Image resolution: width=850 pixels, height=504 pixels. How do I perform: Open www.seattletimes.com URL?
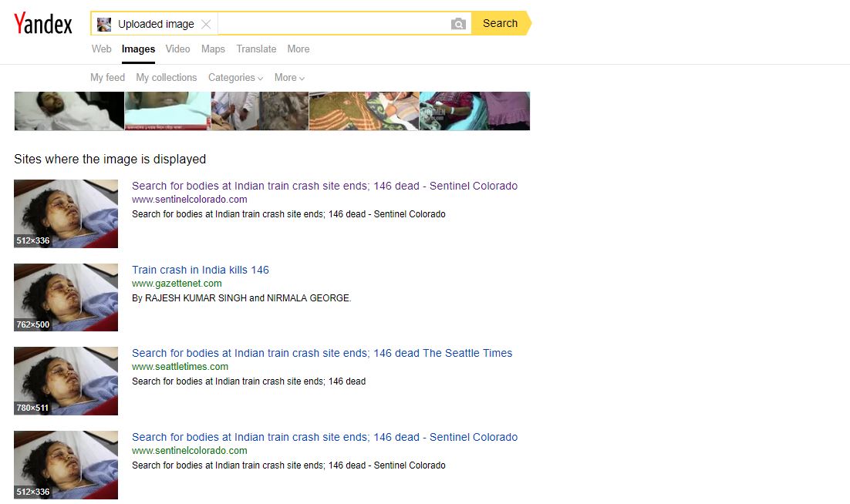click(x=180, y=367)
